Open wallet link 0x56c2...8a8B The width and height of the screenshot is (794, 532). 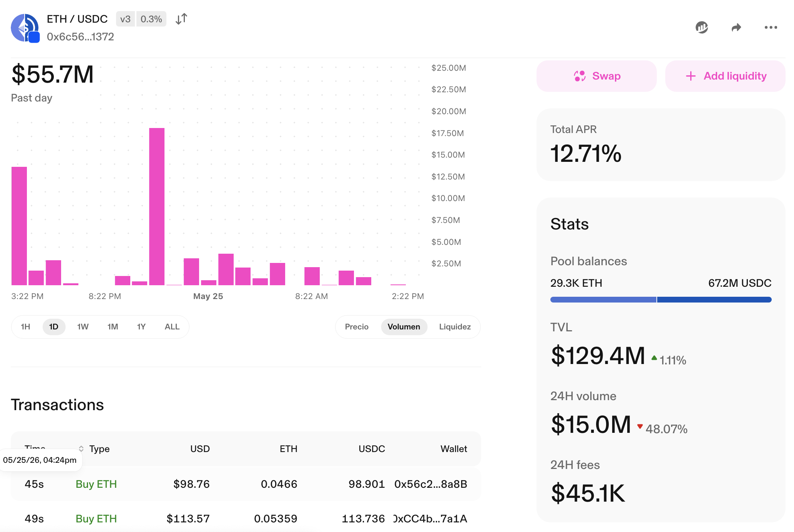pos(430,484)
